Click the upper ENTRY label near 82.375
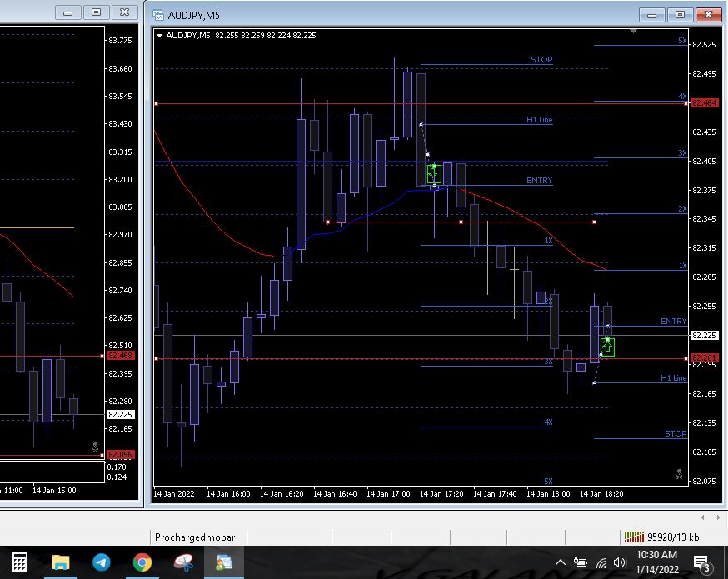Screen dimensions: 728x579 pos(539,181)
